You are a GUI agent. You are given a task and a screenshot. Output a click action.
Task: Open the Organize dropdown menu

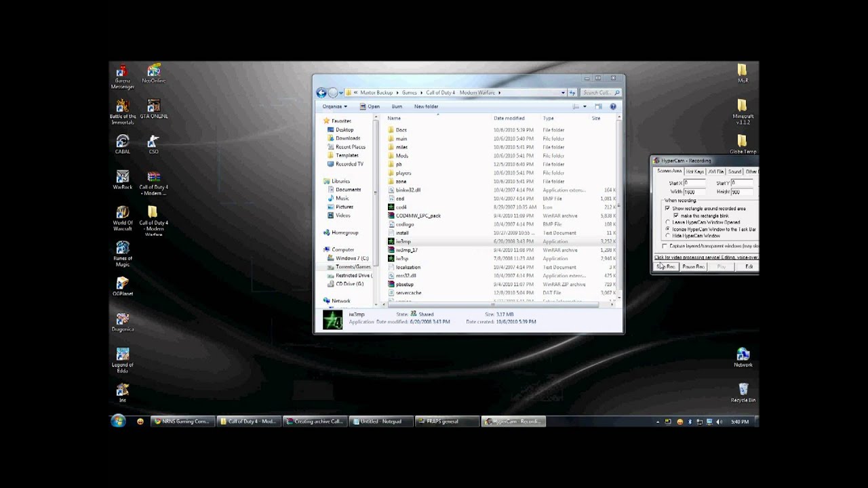tap(334, 106)
